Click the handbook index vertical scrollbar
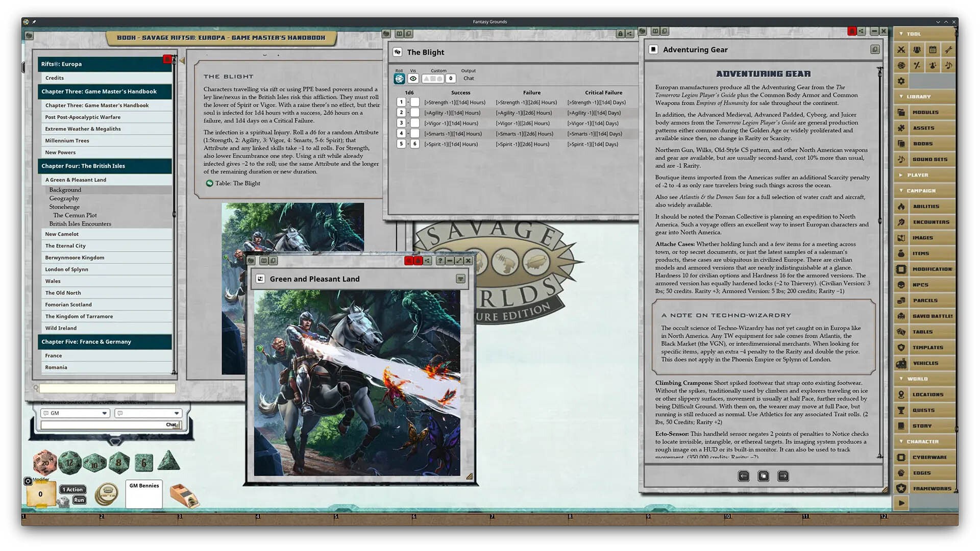The height and width of the screenshot is (551, 980). tap(175, 214)
